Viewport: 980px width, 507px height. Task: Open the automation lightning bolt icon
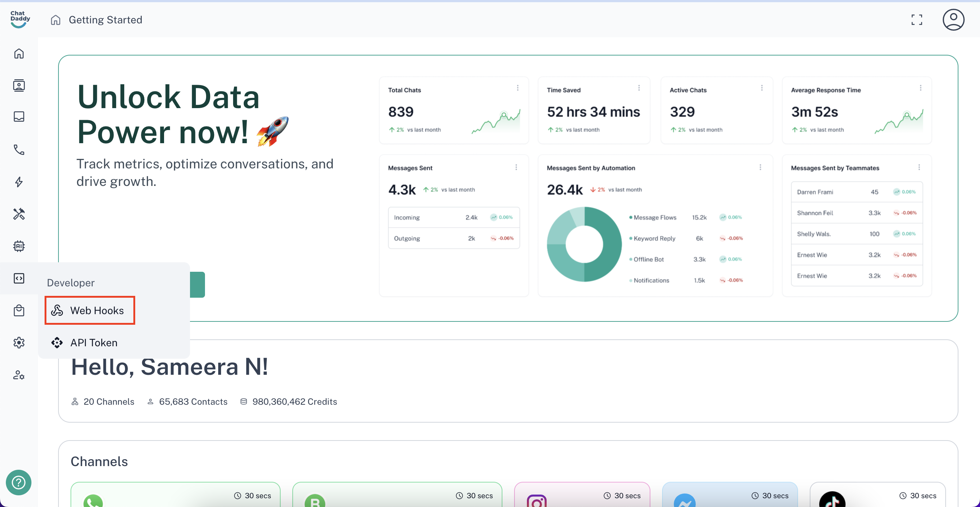click(x=19, y=182)
